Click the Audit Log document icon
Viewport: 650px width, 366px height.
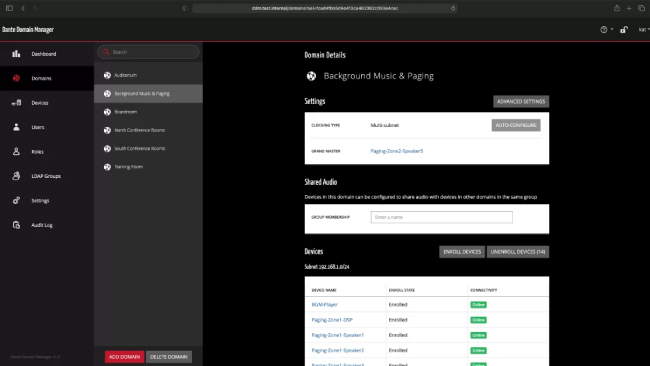click(x=16, y=225)
